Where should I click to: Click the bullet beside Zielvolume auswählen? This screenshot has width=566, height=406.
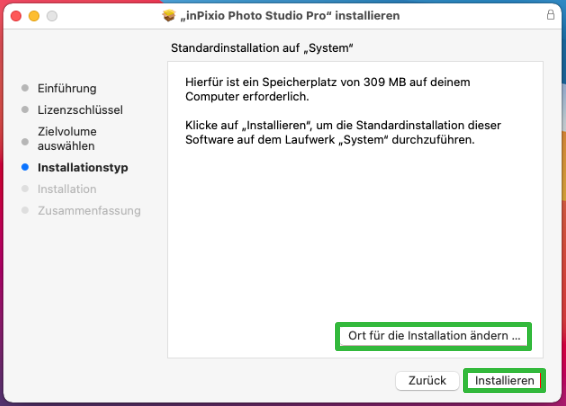pyautogui.click(x=25, y=141)
